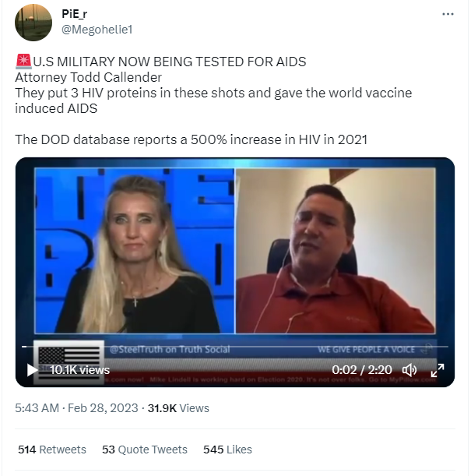The image size is (471, 476).
Task: Expand video to fullscreen
Action: (x=438, y=370)
